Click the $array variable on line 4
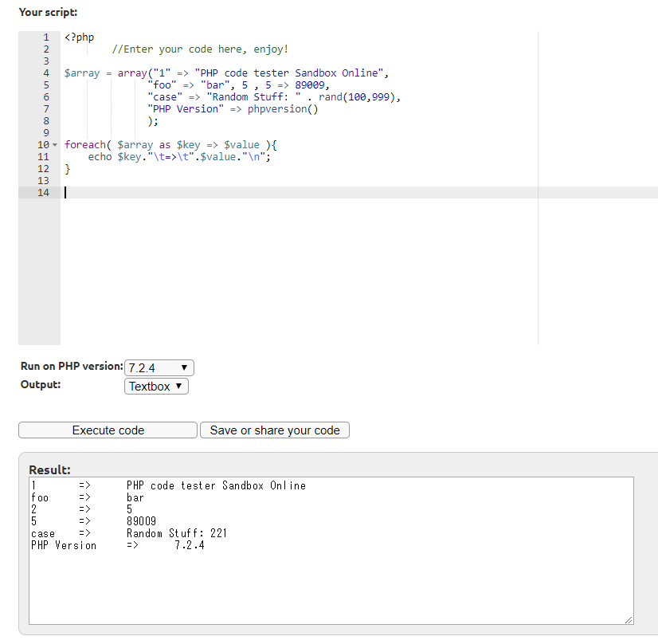Image resolution: width=658 pixels, height=644 pixels. (82, 73)
